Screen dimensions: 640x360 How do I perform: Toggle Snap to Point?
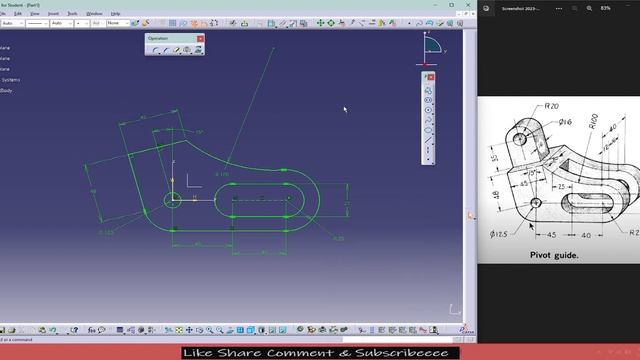(183, 23)
